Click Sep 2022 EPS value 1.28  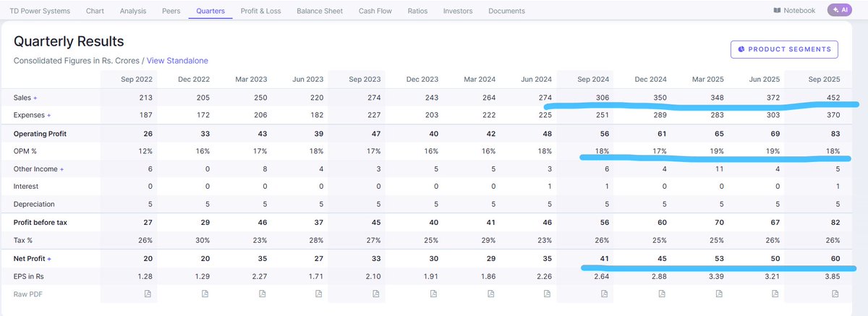pos(145,276)
